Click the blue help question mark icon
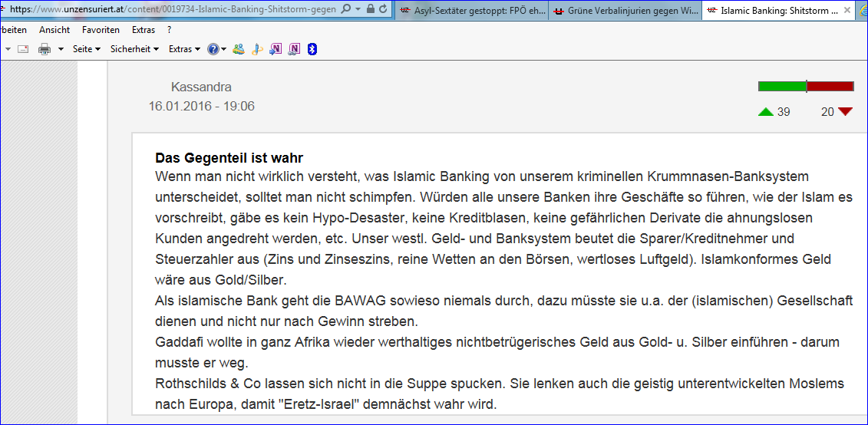868x425 pixels. 213,49
